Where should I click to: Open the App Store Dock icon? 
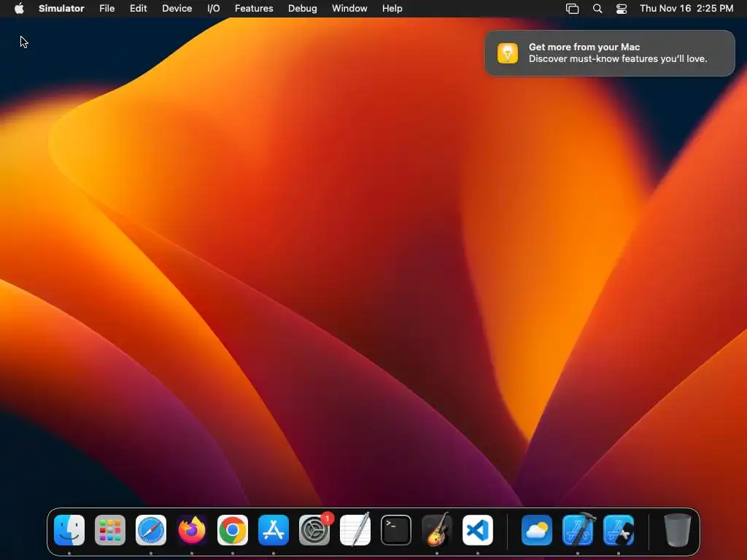click(x=274, y=530)
